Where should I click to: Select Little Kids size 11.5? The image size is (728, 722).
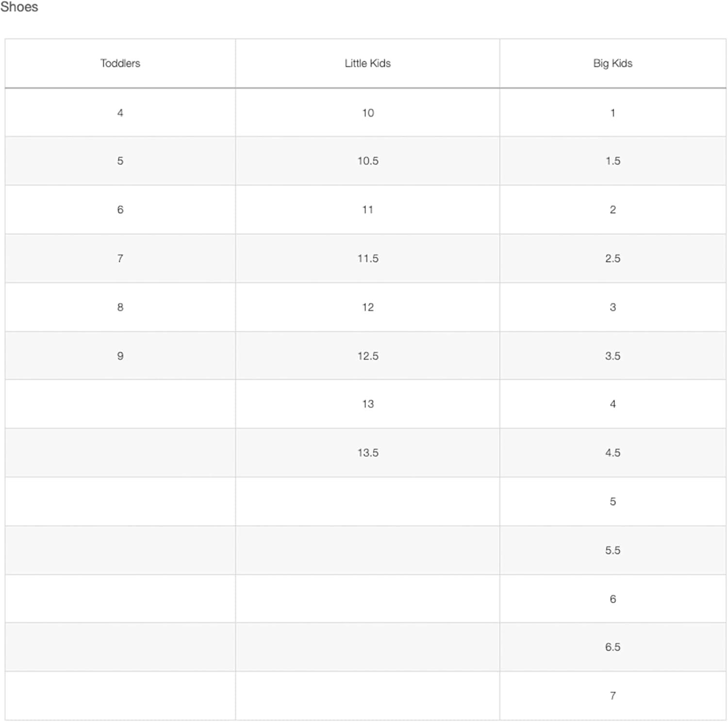pos(368,258)
